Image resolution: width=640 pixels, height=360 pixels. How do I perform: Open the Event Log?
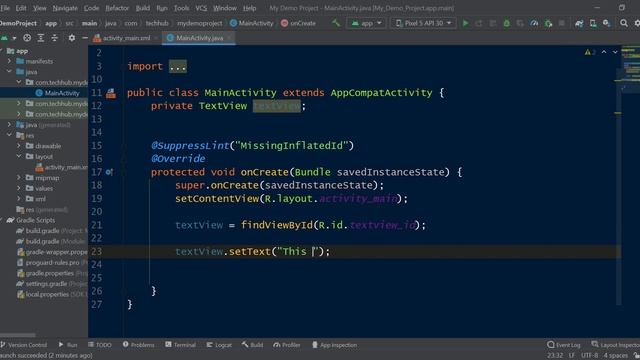[x=564, y=345]
